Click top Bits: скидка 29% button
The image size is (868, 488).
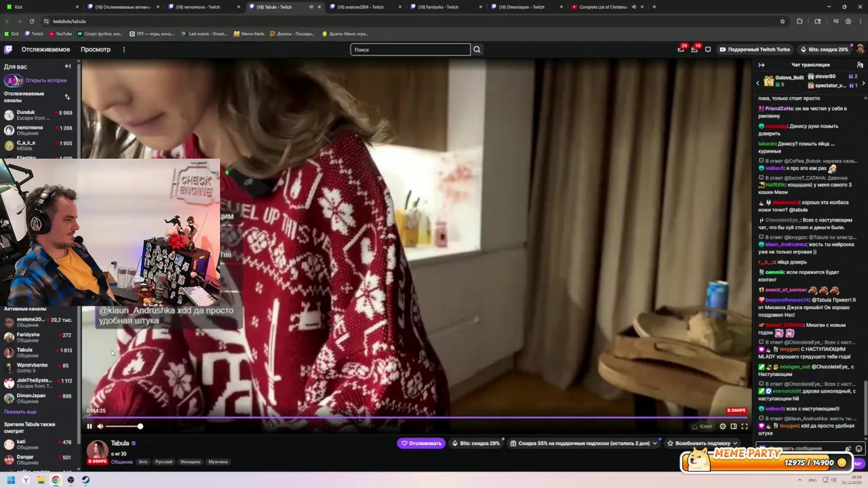pyautogui.click(x=824, y=49)
